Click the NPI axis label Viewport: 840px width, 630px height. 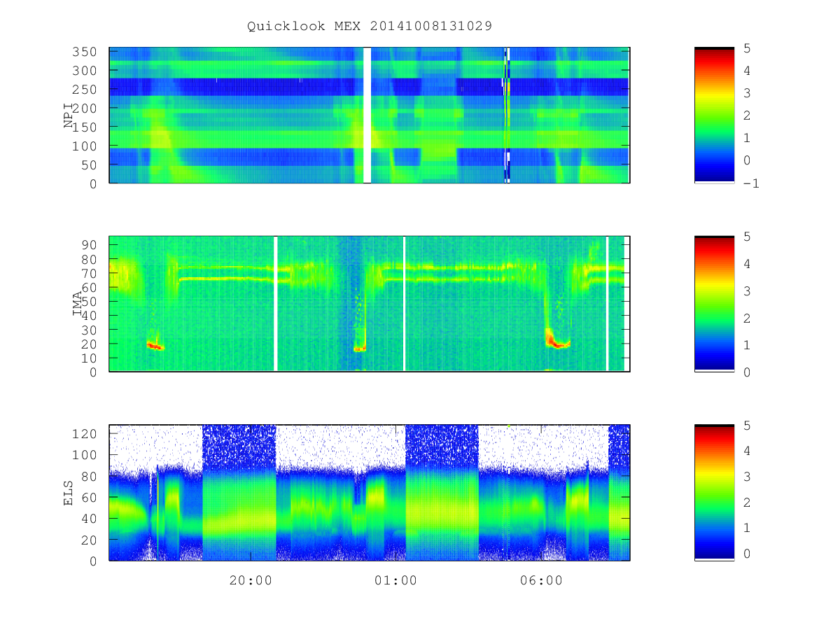[69, 115]
